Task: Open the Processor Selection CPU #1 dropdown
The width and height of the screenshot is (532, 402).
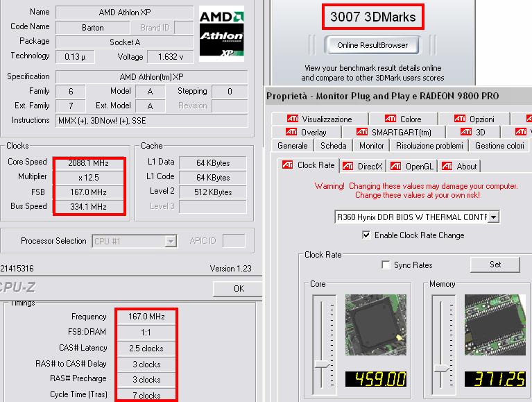Action: click(171, 242)
